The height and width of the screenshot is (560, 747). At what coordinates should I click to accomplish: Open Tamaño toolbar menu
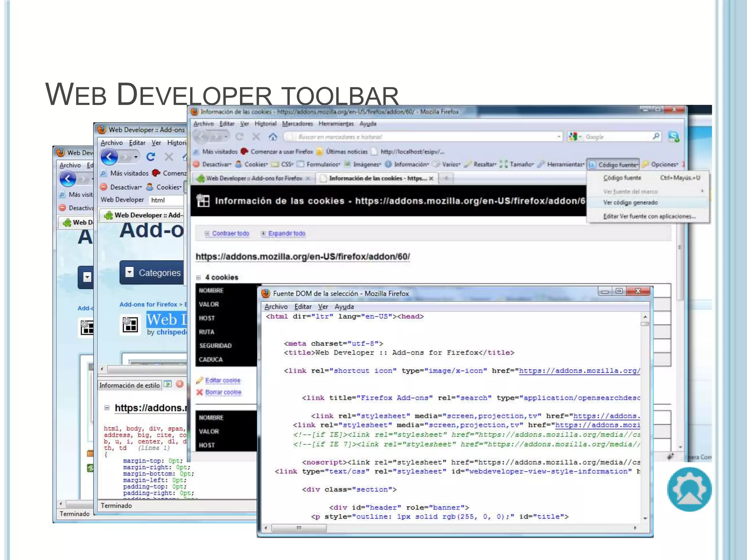tap(517, 164)
